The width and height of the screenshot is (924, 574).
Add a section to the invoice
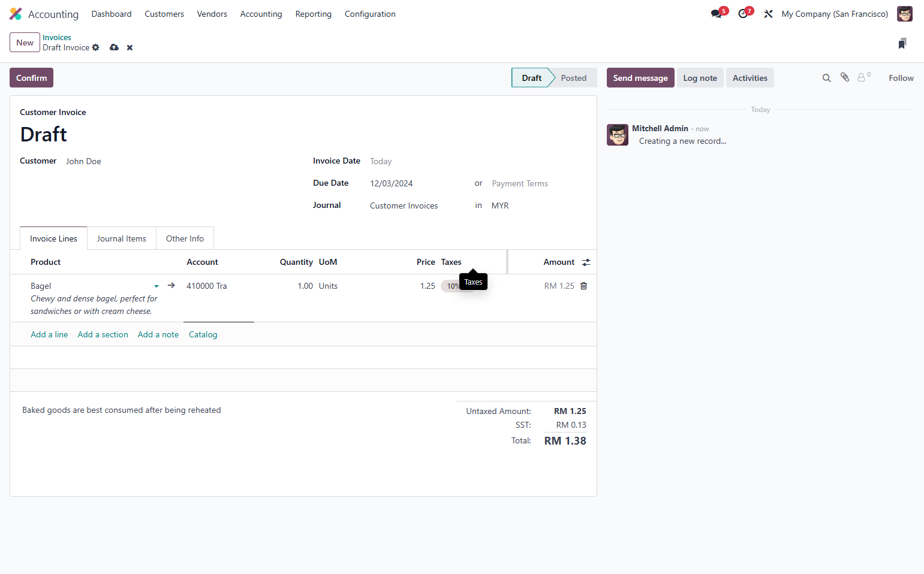[x=103, y=334]
